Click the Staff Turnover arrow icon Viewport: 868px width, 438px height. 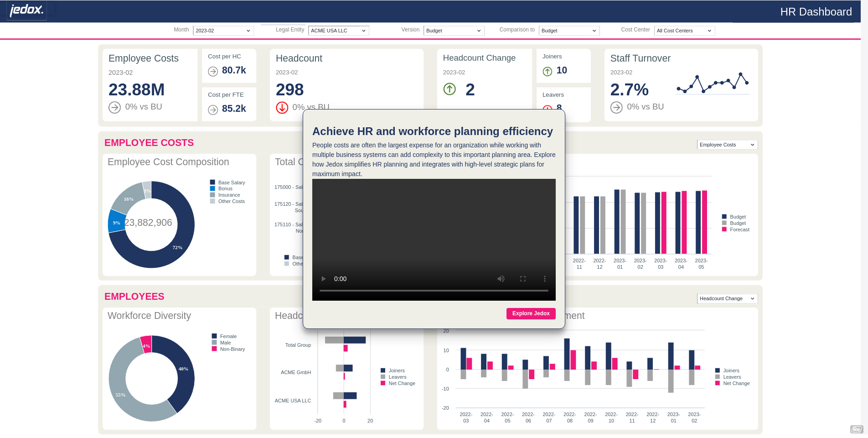[616, 107]
